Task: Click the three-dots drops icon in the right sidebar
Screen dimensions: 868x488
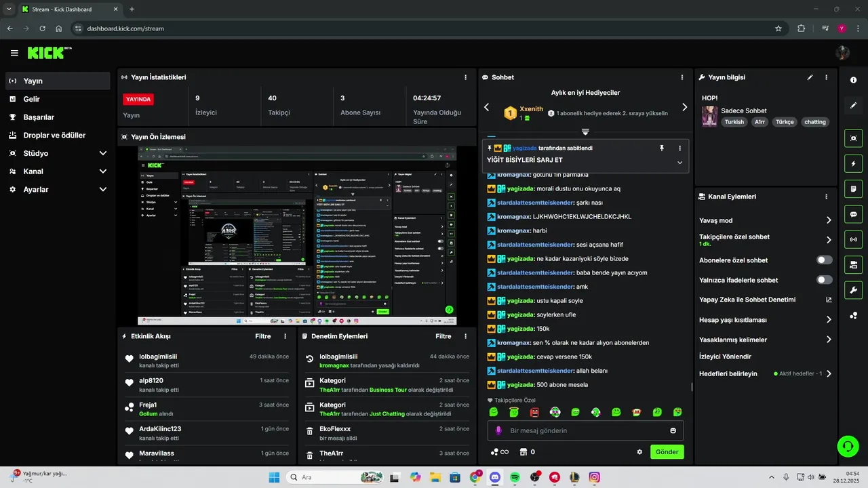Action: coord(854,315)
